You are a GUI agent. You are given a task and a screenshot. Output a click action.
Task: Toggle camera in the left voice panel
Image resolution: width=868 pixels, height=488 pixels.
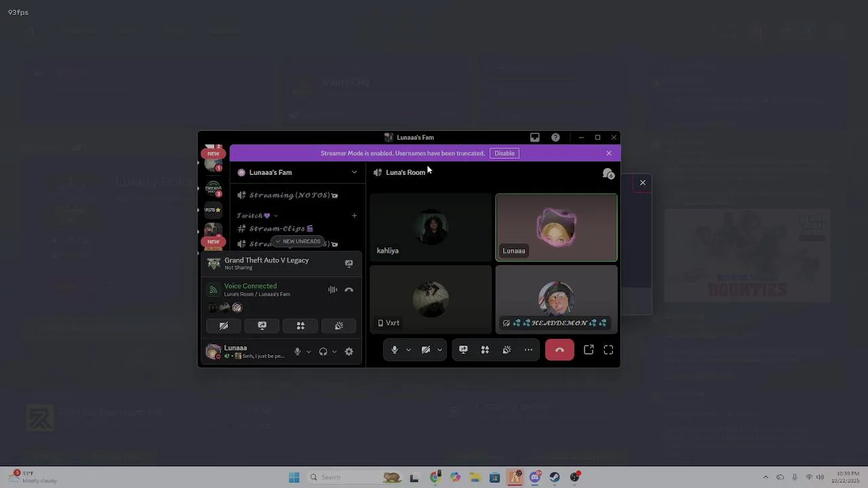pyautogui.click(x=224, y=326)
